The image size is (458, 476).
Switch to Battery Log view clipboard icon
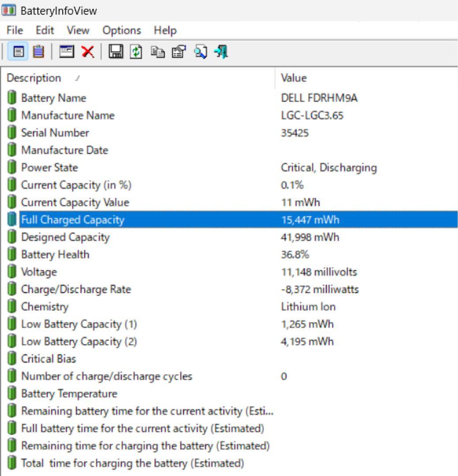click(38, 52)
